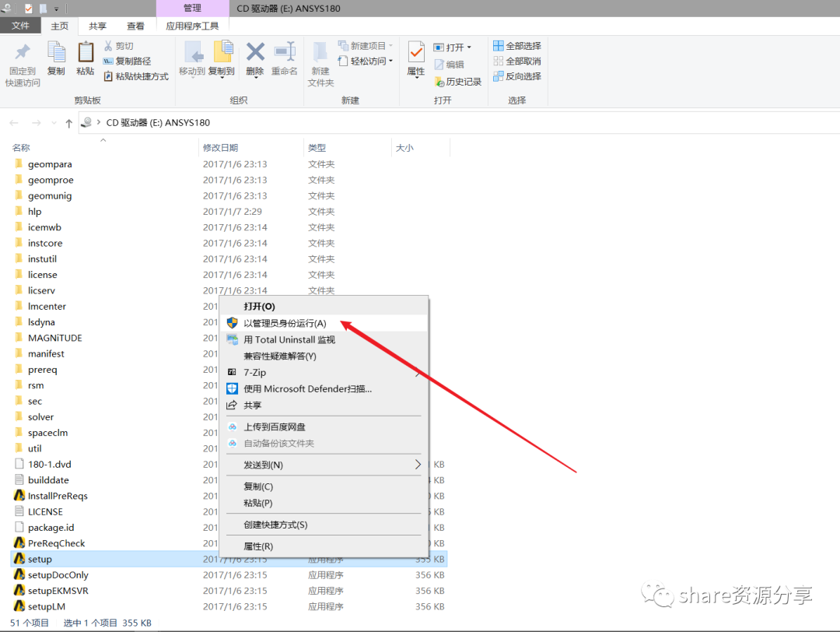This screenshot has height=632, width=840.
Task: Select the builddate file
Action: click(x=41, y=479)
